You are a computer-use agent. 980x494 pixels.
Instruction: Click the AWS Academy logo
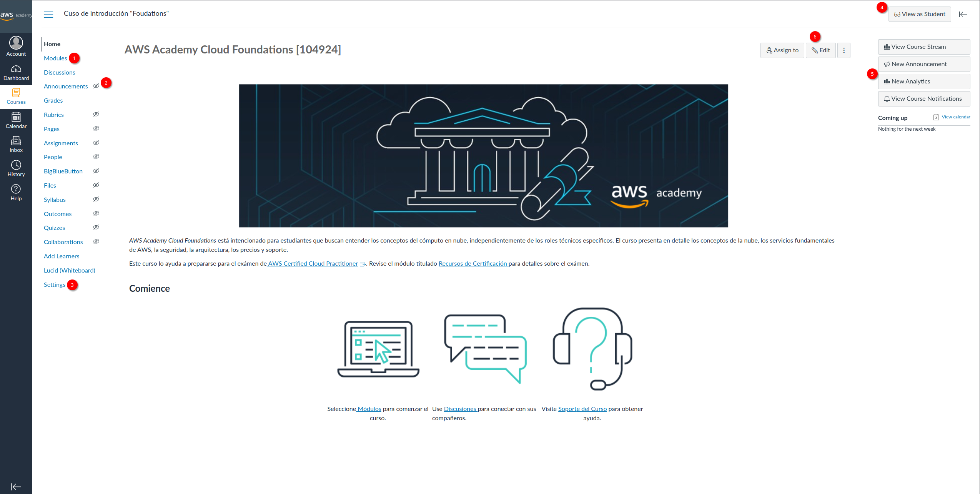[16, 15]
